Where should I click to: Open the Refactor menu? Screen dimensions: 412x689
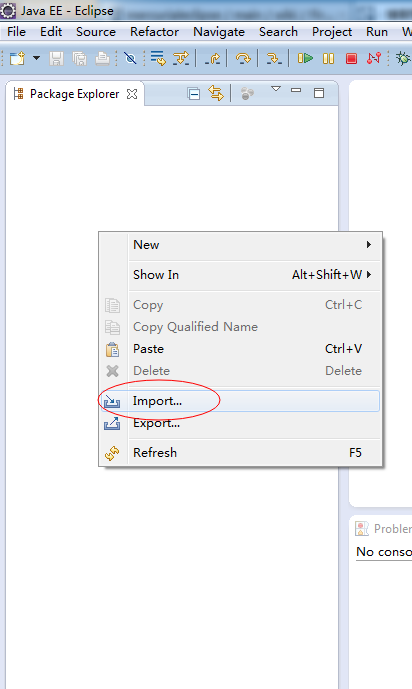click(x=154, y=32)
